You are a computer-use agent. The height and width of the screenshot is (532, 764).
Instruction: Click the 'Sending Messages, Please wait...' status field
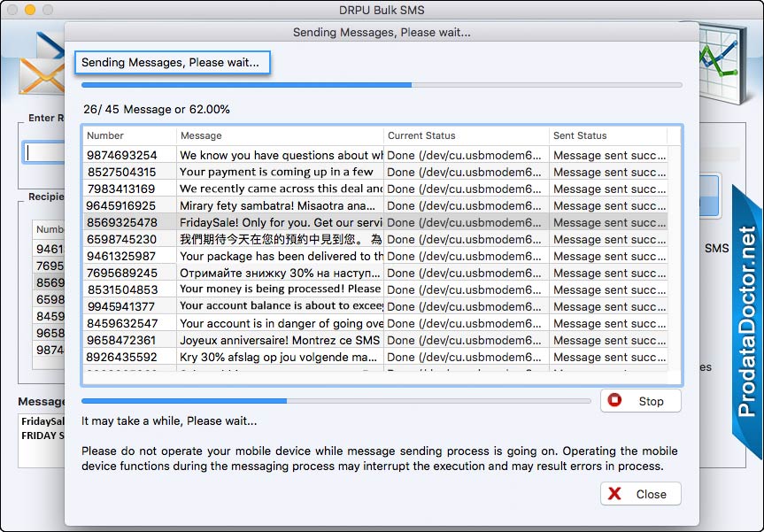click(x=172, y=63)
